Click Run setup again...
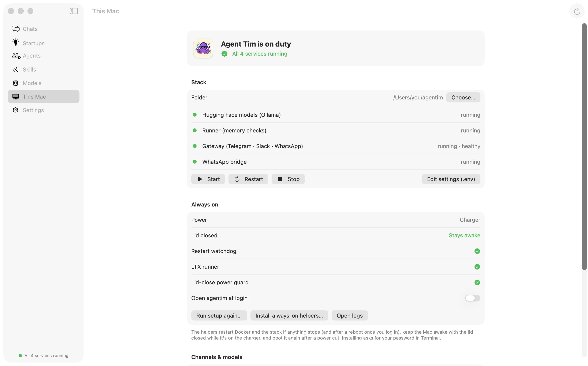588x366 pixels. coord(219,316)
